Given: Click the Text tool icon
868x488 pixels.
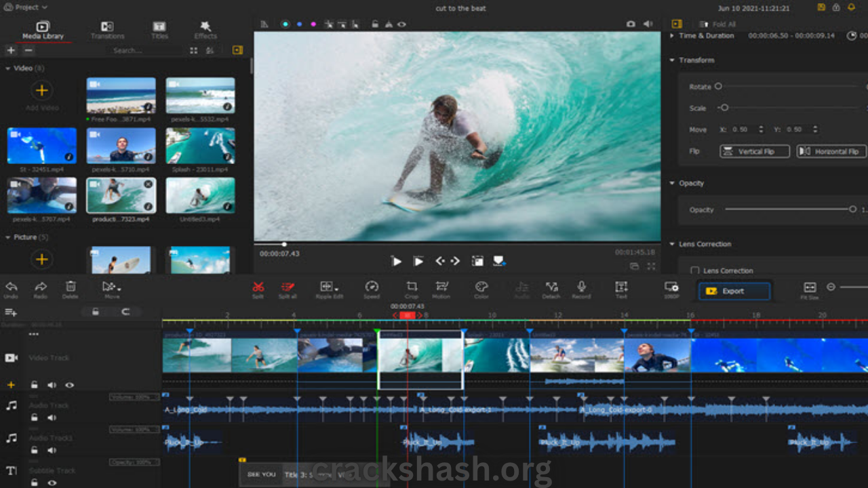Looking at the screenshot, I should pos(621,287).
